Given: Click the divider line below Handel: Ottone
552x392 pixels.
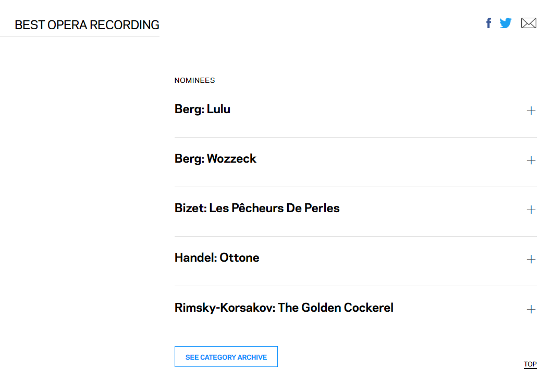Looking at the screenshot, I should (355, 286).
